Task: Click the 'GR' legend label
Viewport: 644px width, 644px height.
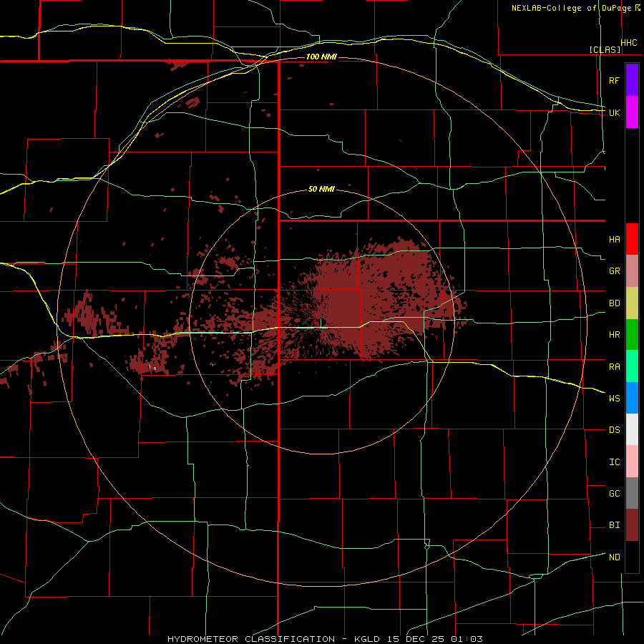Action: (615, 271)
